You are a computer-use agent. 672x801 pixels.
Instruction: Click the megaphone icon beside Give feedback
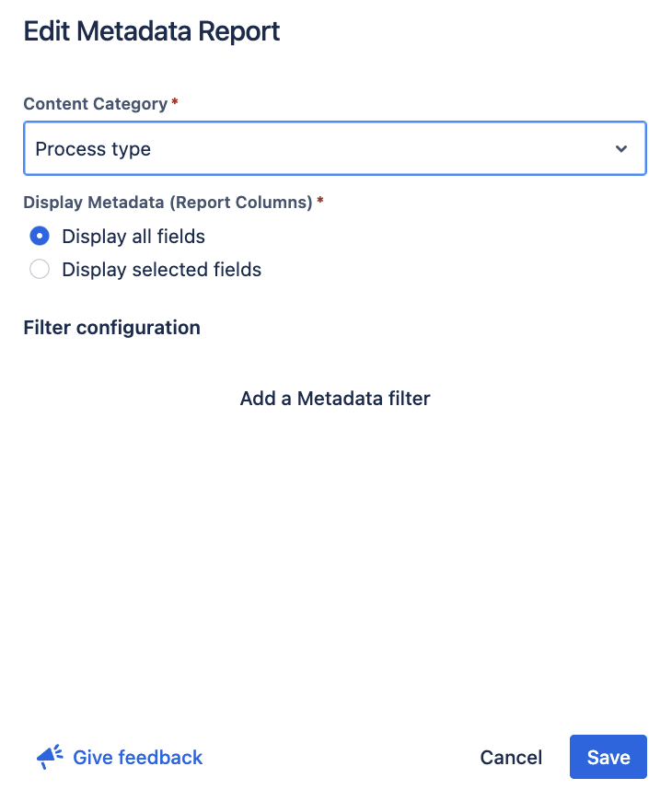[x=50, y=757]
